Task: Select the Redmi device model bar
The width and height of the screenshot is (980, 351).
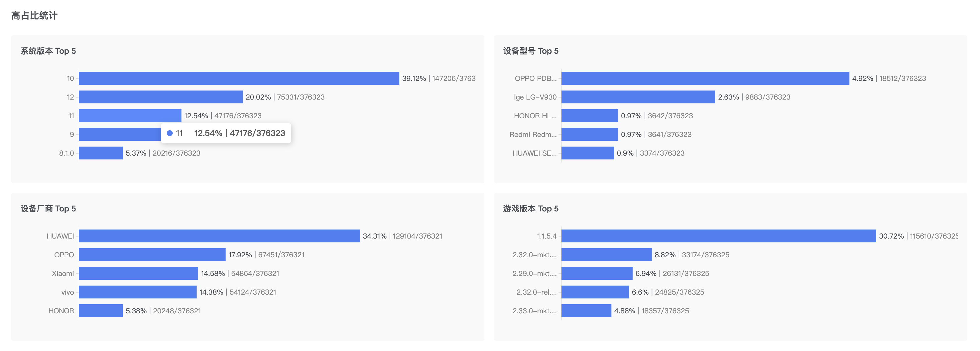Action: click(x=589, y=134)
